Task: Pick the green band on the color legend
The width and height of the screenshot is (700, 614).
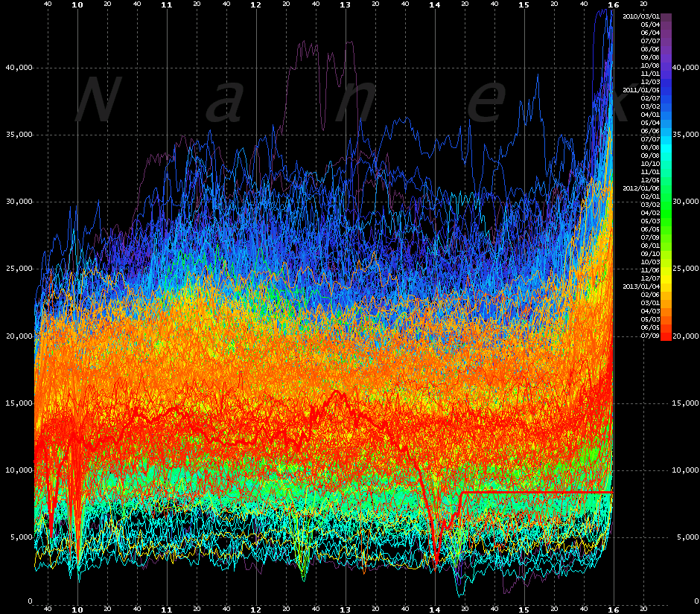Action: click(x=666, y=216)
